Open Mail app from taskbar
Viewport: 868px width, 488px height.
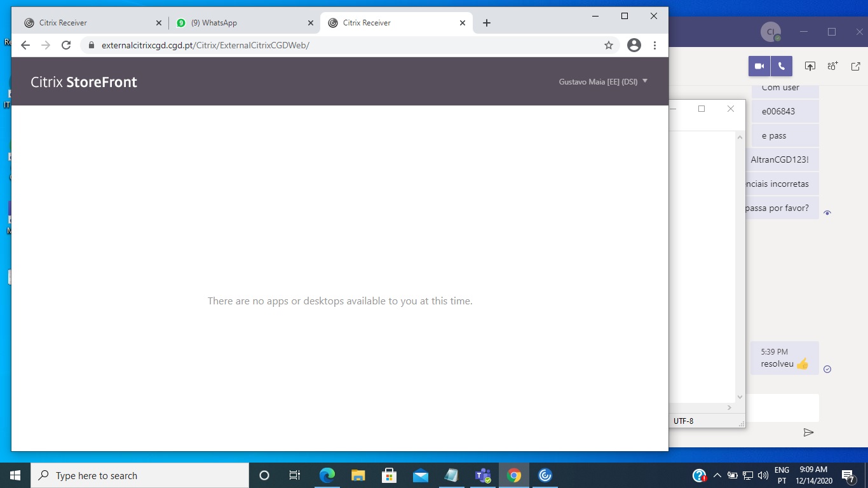point(420,475)
